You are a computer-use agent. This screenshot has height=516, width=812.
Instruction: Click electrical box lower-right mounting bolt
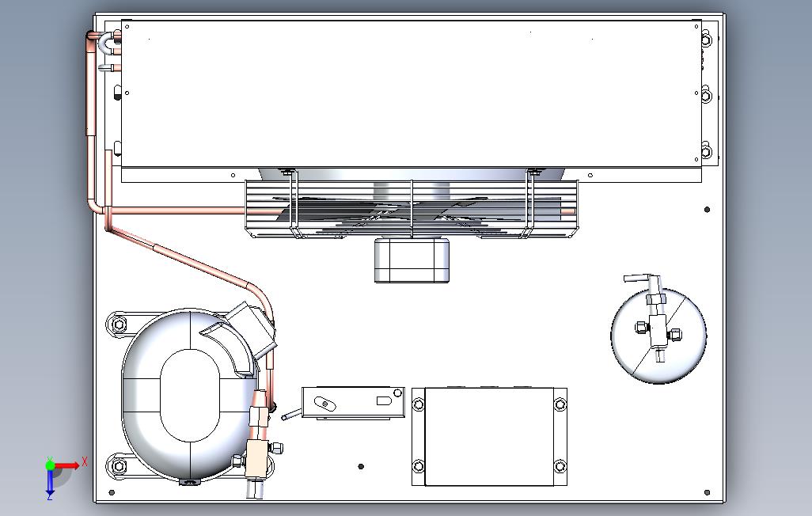[560, 466]
